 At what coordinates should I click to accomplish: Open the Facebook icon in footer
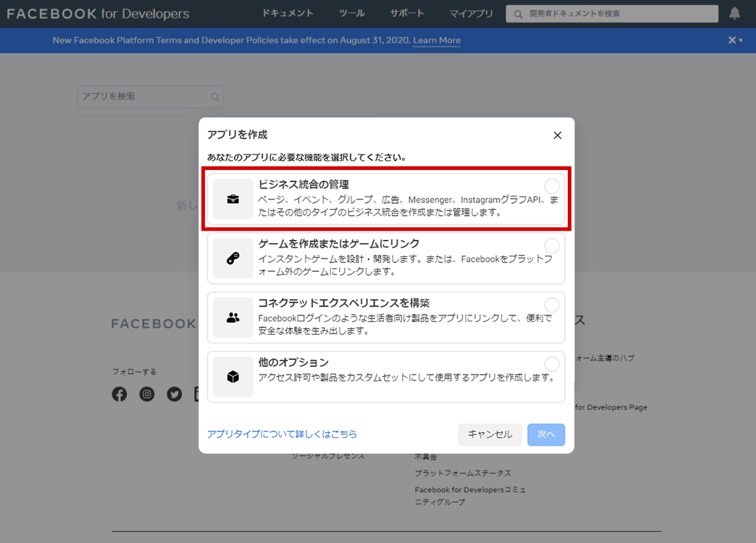pyautogui.click(x=120, y=395)
